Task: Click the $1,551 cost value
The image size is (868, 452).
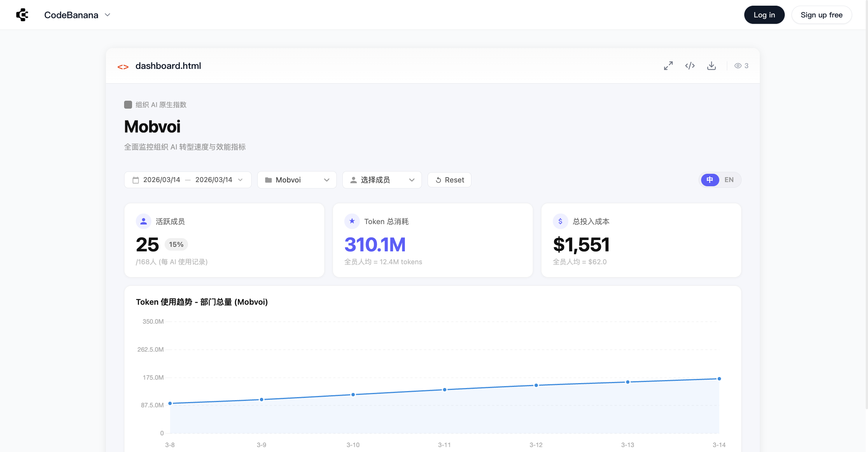Action: click(581, 245)
